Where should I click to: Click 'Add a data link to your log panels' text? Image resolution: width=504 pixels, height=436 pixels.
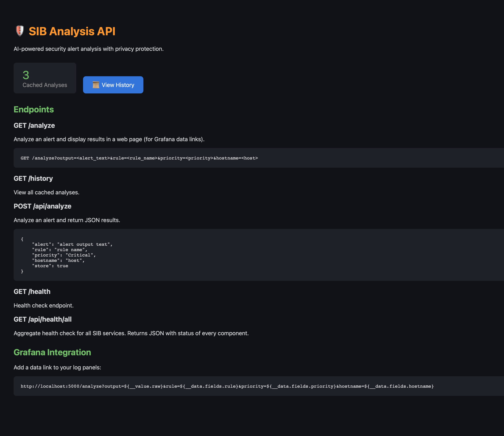point(57,367)
